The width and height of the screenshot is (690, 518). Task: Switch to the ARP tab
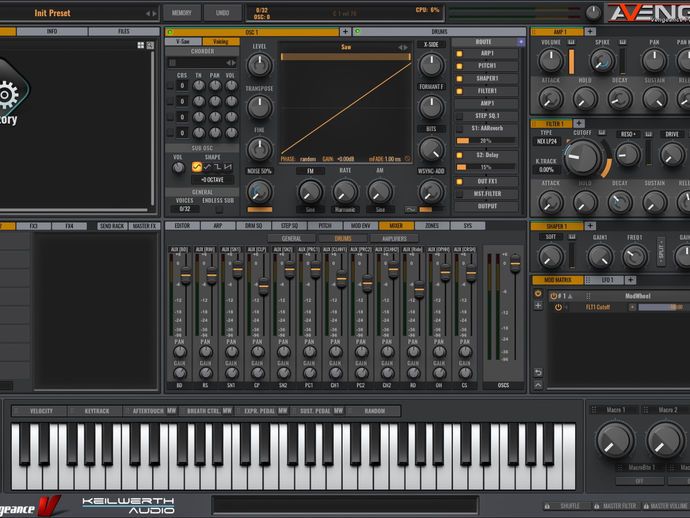(218, 226)
